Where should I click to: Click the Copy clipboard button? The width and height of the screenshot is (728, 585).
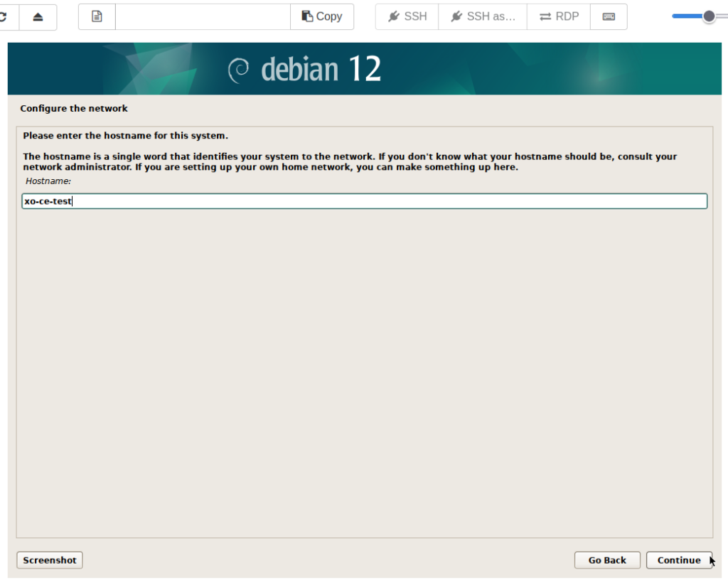coord(321,16)
